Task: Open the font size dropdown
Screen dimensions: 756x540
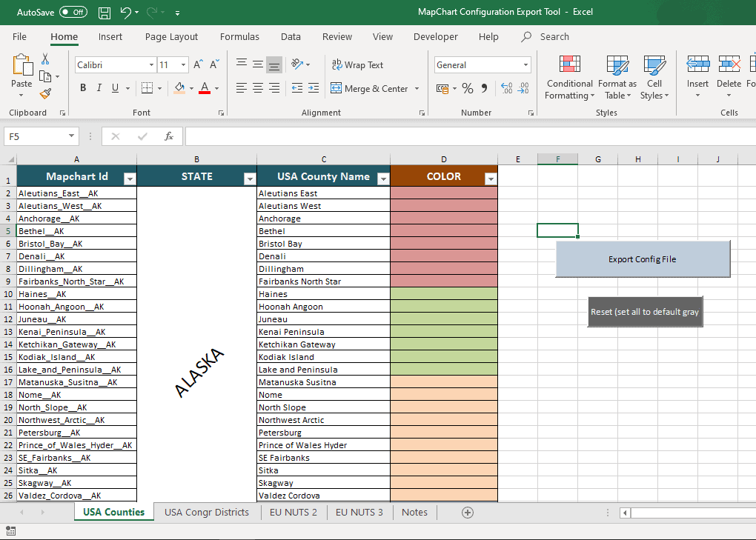Action: [183, 64]
